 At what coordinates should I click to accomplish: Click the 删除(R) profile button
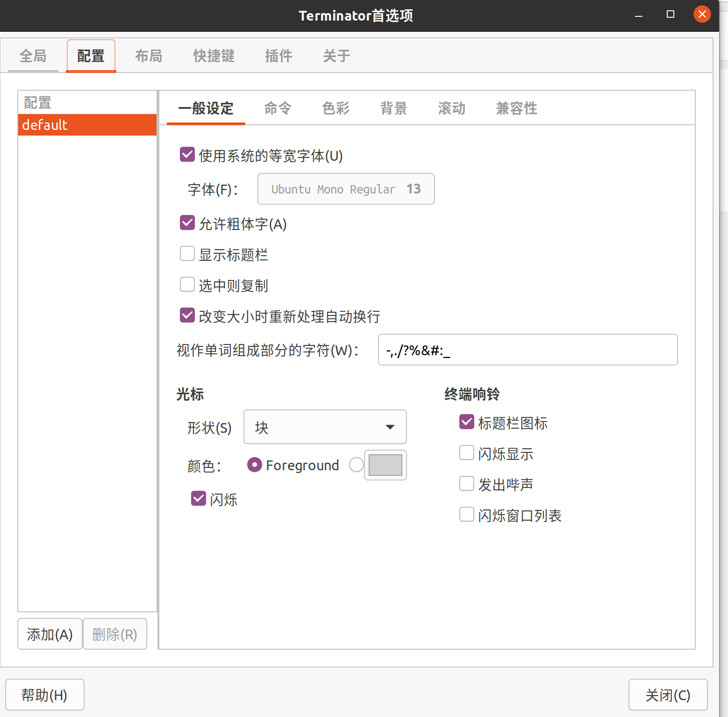115,634
